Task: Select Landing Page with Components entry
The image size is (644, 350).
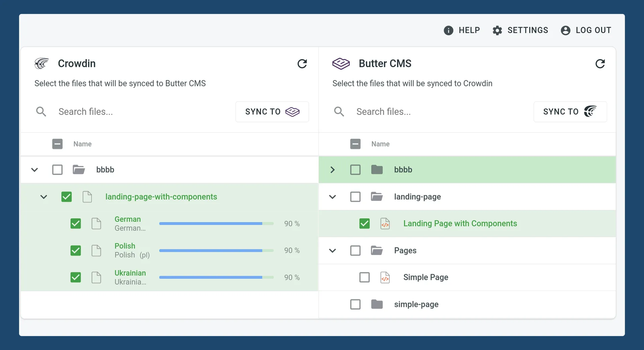Action: coord(460,224)
